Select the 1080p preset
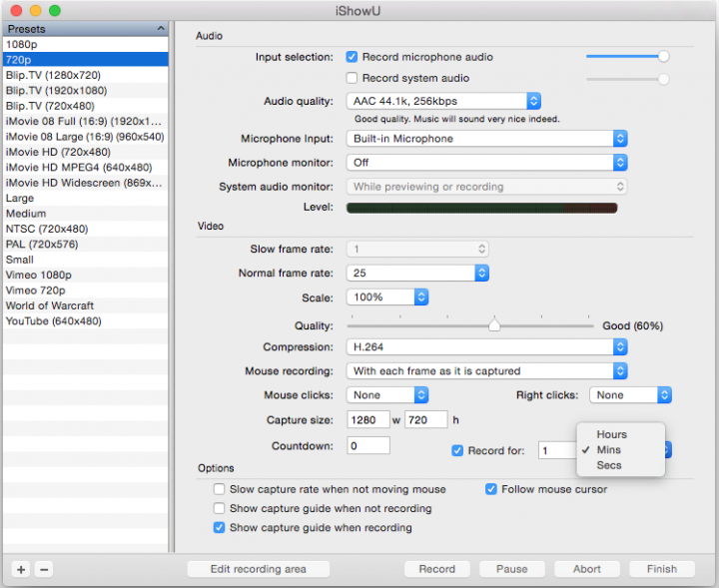 pyautogui.click(x=86, y=44)
